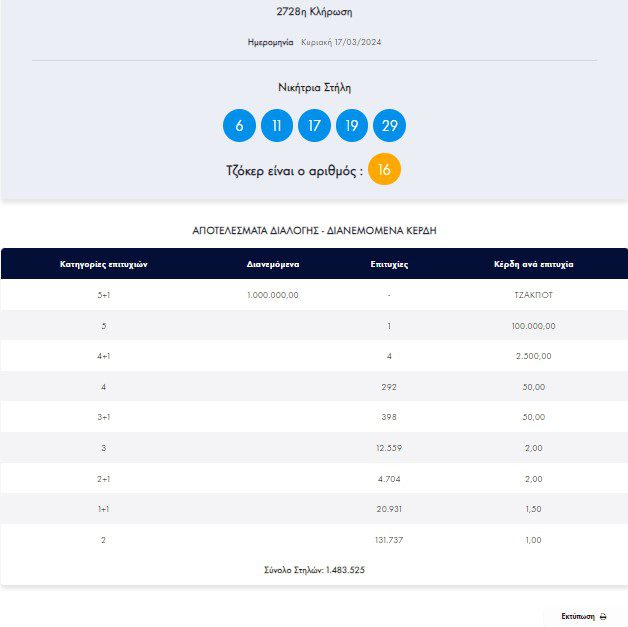Click the 131.737 winners count in category 2

click(389, 540)
